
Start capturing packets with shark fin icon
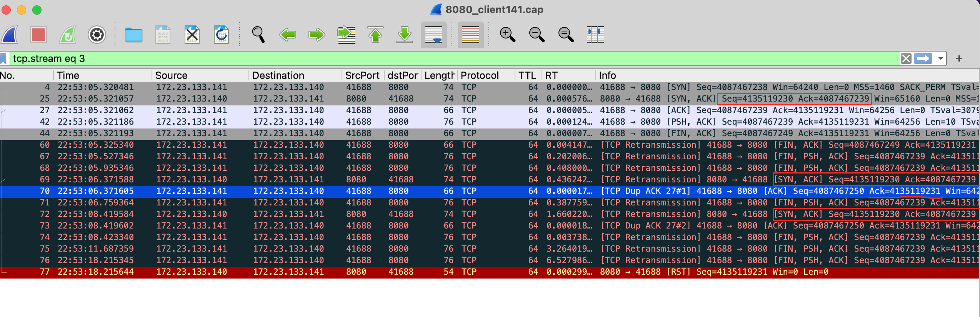[10, 35]
